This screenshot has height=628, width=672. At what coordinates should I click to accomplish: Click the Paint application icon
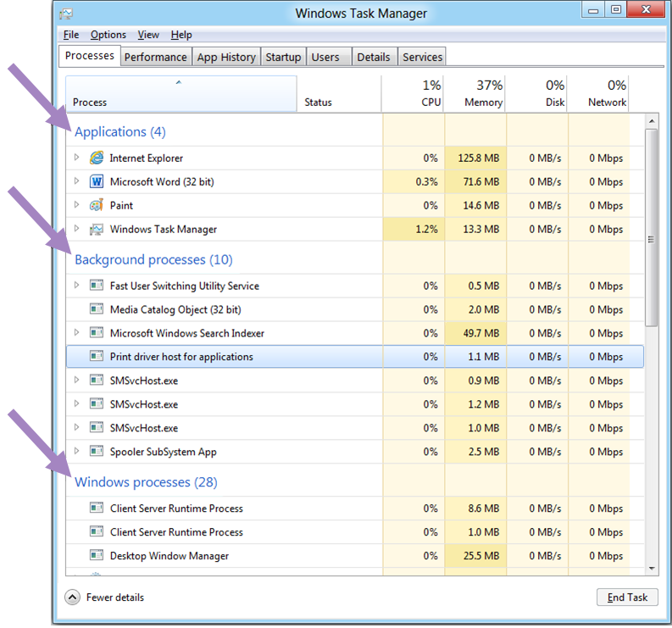96,206
